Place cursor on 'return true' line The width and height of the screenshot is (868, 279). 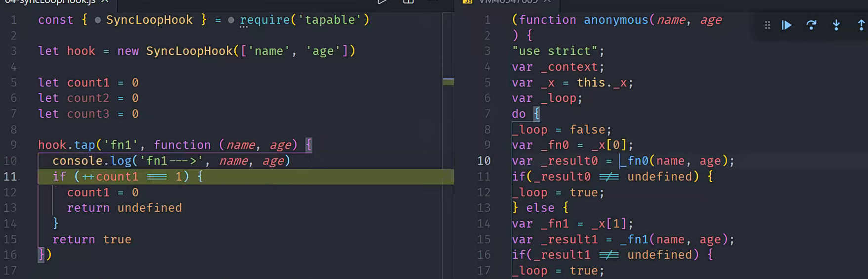click(x=92, y=239)
